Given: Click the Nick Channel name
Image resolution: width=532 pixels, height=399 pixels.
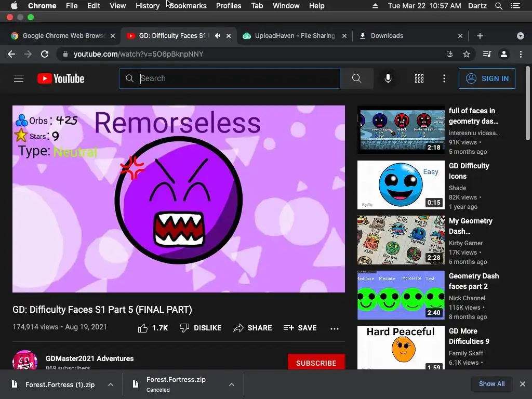Looking at the screenshot, I should click(x=467, y=298).
